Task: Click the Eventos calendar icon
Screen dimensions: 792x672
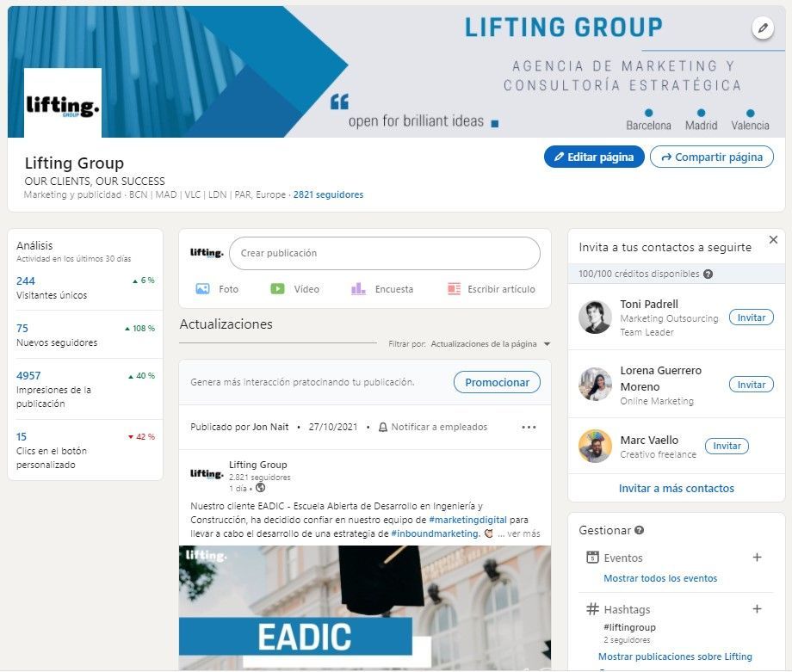Action: click(x=592, y=558)
